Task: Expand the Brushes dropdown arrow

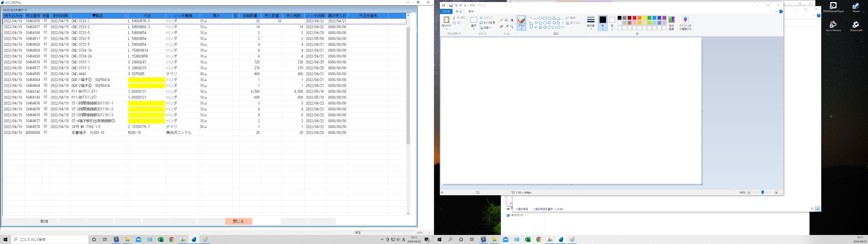Action: (x=521, y=29)
